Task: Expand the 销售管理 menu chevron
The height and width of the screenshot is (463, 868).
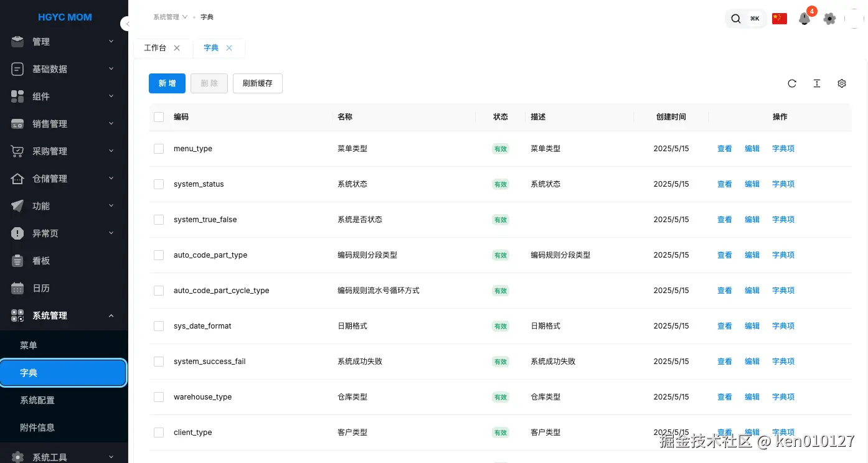Action: coord(111,124)
